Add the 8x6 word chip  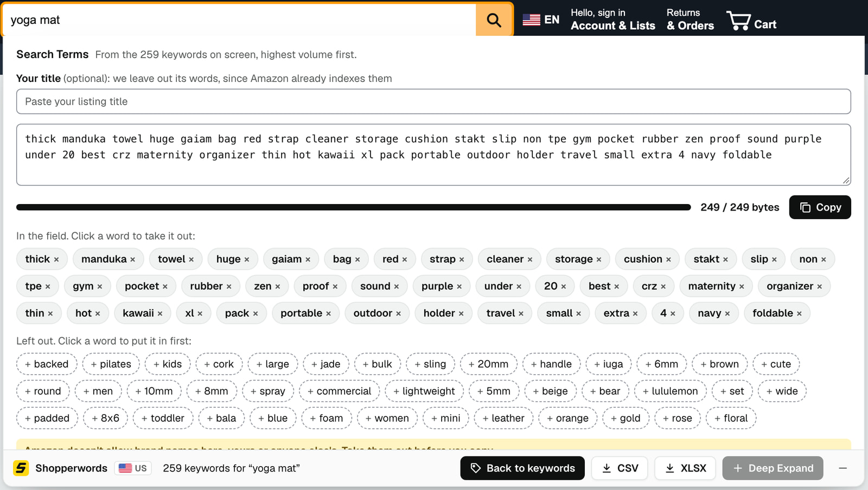pos(105,418)
